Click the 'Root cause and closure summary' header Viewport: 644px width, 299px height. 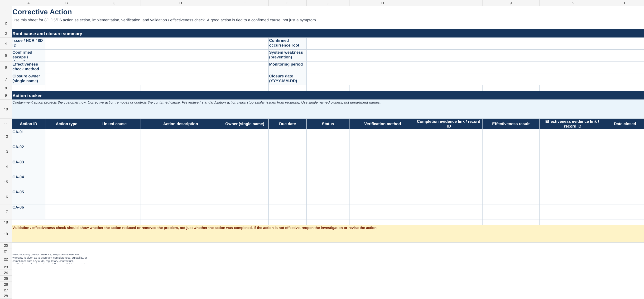click(x=328, y=33)
